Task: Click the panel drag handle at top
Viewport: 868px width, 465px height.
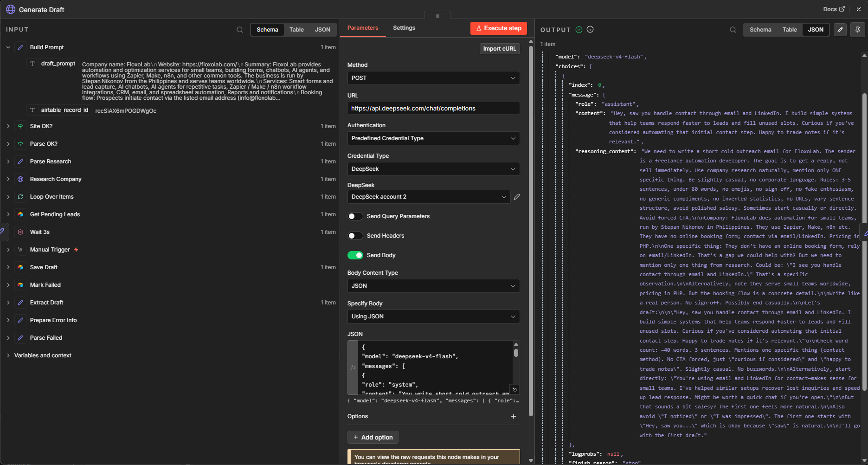Action: (x=437, y=16)
